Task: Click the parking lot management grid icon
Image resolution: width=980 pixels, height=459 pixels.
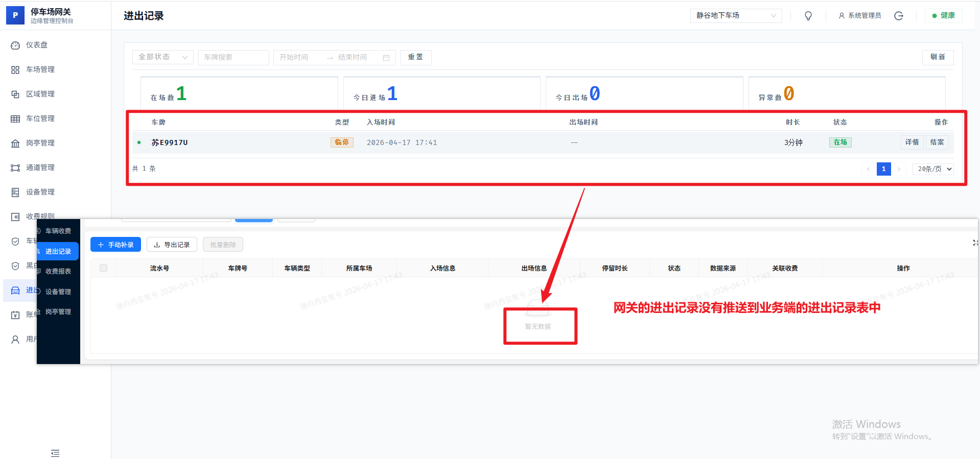Action: click(x=15, y=70)
